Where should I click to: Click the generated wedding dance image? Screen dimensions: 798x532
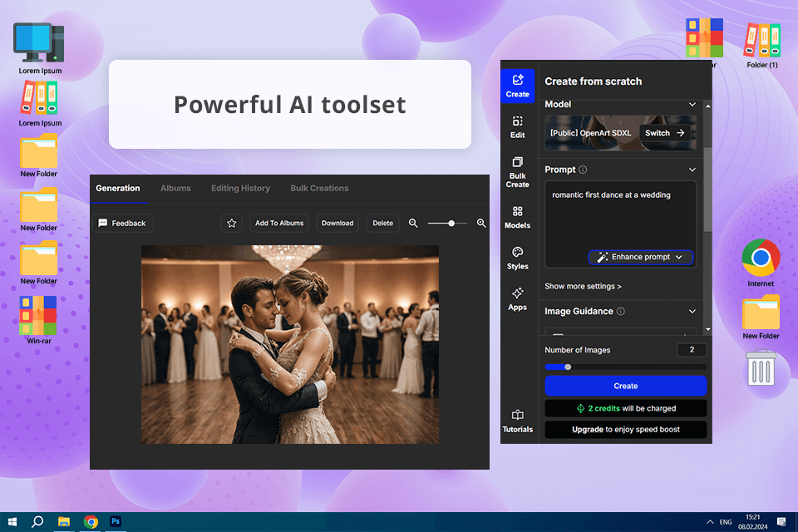(290, 345)
